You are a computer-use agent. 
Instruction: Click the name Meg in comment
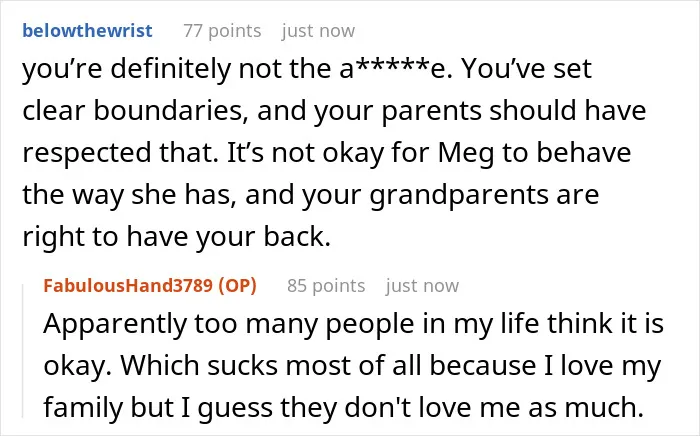point(466,153)
